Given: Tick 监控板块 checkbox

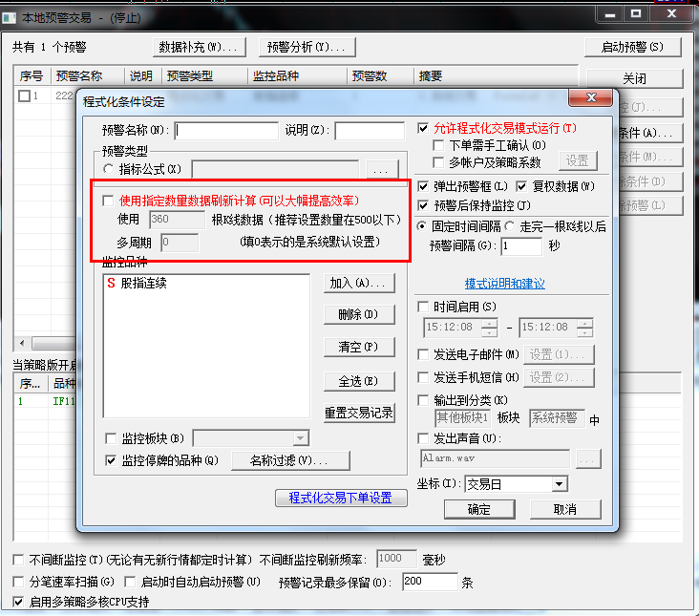Looking at the screenshot, I should coord(111,438).
